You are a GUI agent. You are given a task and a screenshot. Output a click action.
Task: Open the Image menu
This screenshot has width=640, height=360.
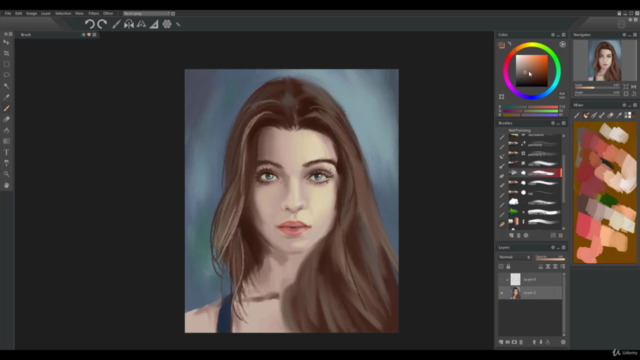coord(31,13)
